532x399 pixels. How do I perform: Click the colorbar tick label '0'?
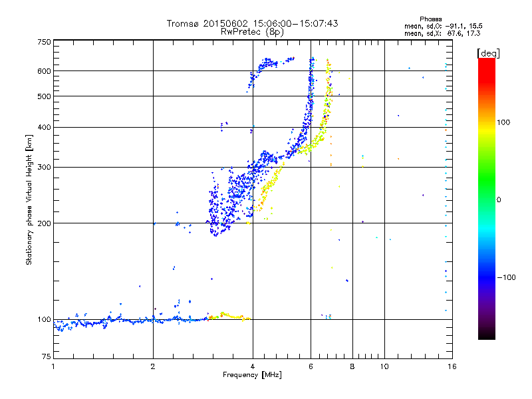pos(499,200)
